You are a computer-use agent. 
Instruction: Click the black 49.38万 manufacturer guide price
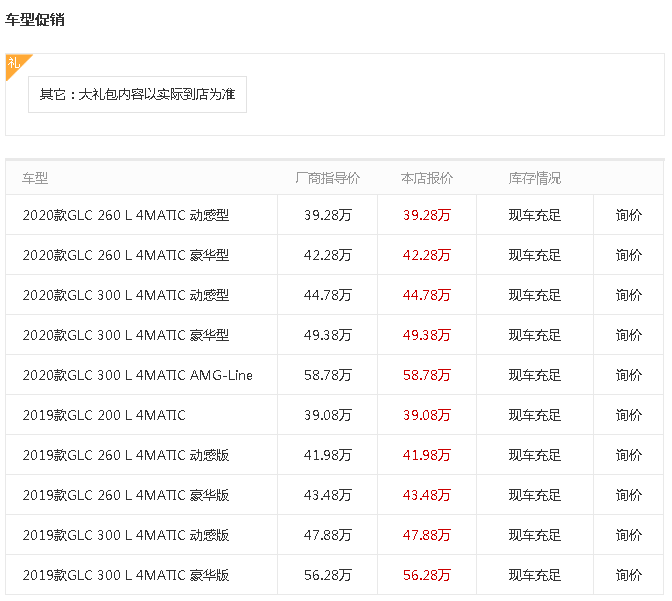tap(328, 335)
